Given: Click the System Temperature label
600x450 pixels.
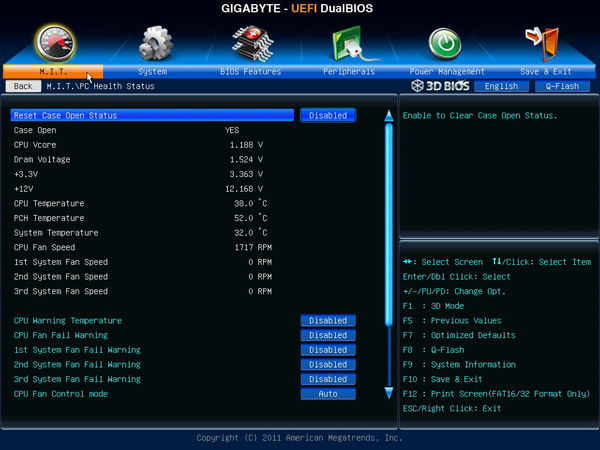Looking at the screenshot, I should [x=56, y=233].
